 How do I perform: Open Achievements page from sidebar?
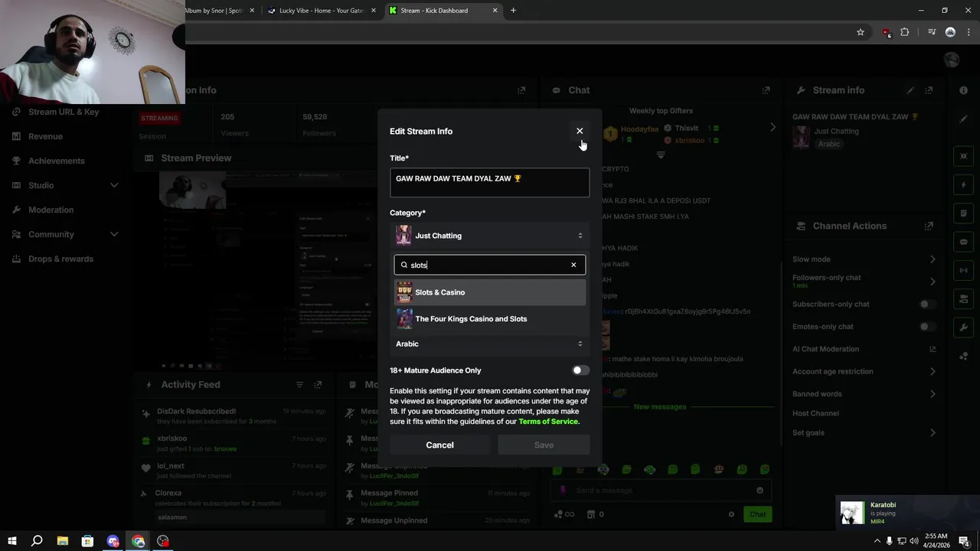57,161
